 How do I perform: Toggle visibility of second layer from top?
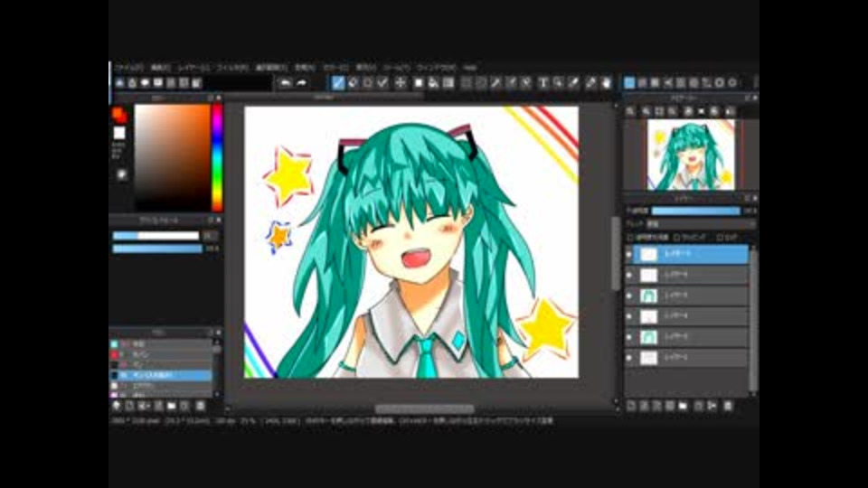(x=629, y=275)
